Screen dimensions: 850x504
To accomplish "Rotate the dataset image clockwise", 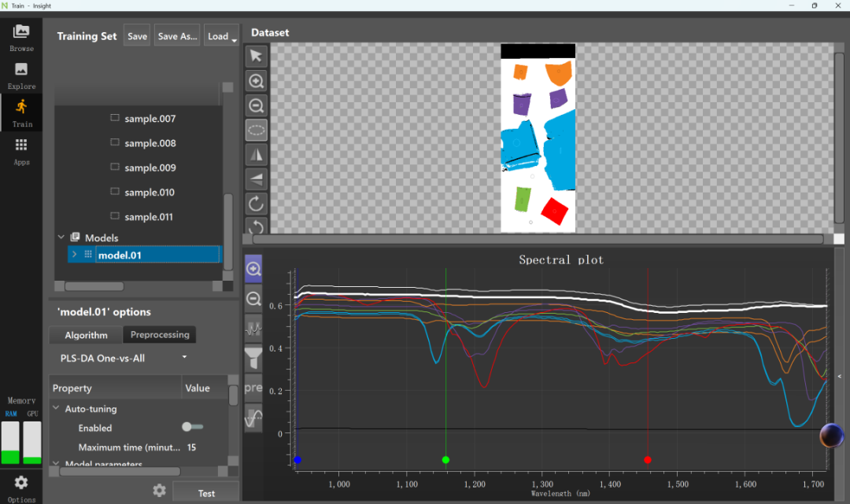I will 257,204.
